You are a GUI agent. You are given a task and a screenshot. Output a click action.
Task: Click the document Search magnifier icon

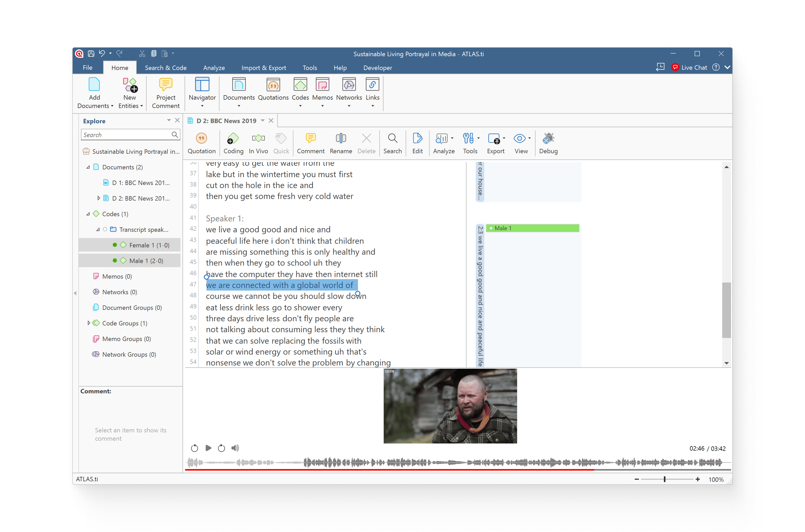point(392,138)
